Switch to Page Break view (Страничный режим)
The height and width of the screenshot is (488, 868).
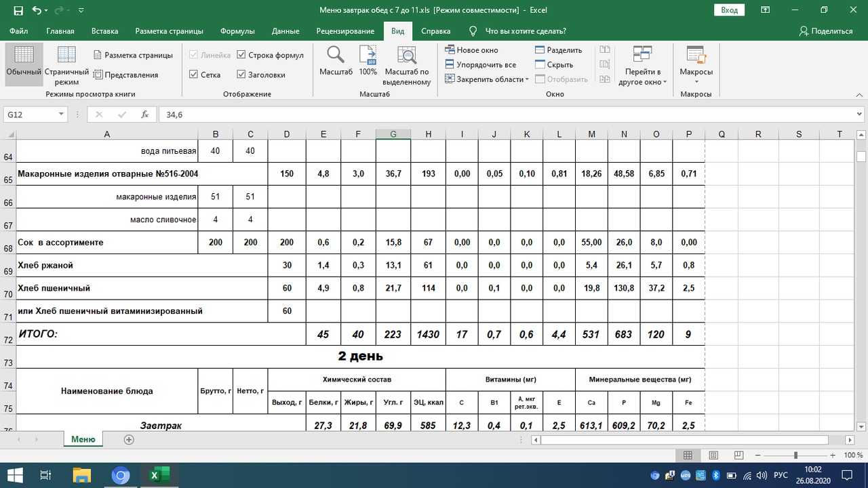[66, 64]
